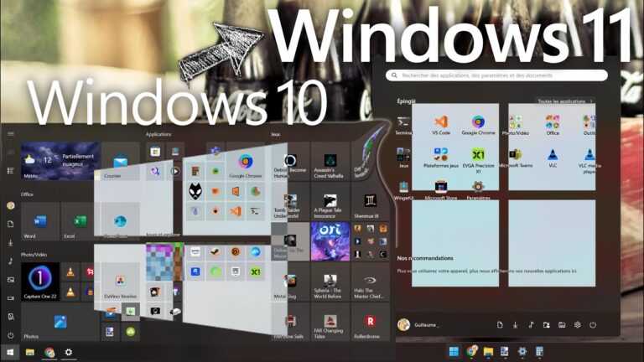Launch Assassin's Creed Valhalla game tile
This screenshot has width=644, height=362.
click(330, 161)
